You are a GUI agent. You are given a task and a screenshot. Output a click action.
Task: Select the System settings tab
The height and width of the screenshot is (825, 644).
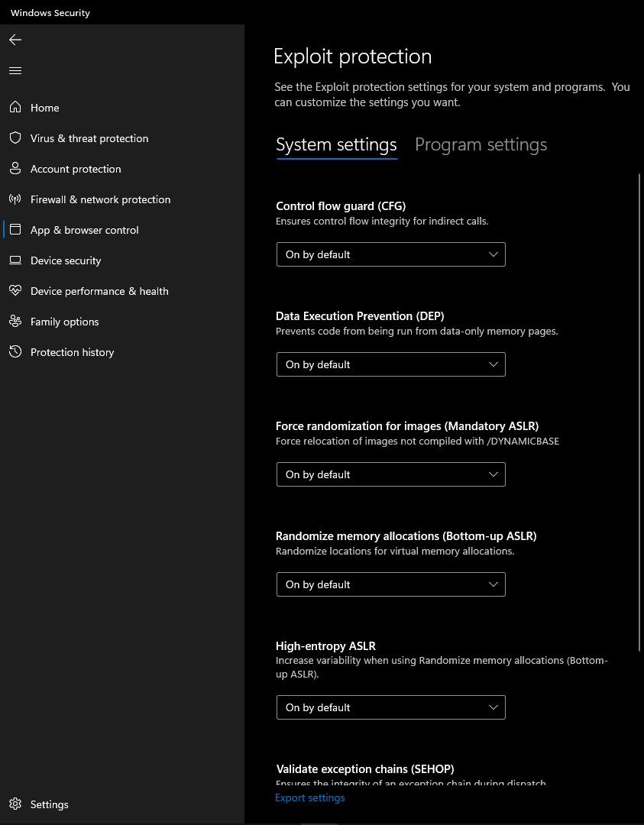(336, 145)
